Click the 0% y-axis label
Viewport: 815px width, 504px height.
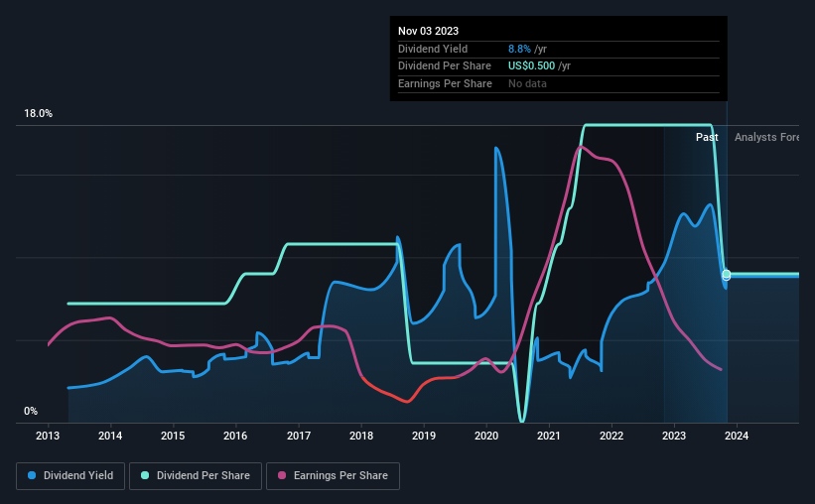coord(31,411)
